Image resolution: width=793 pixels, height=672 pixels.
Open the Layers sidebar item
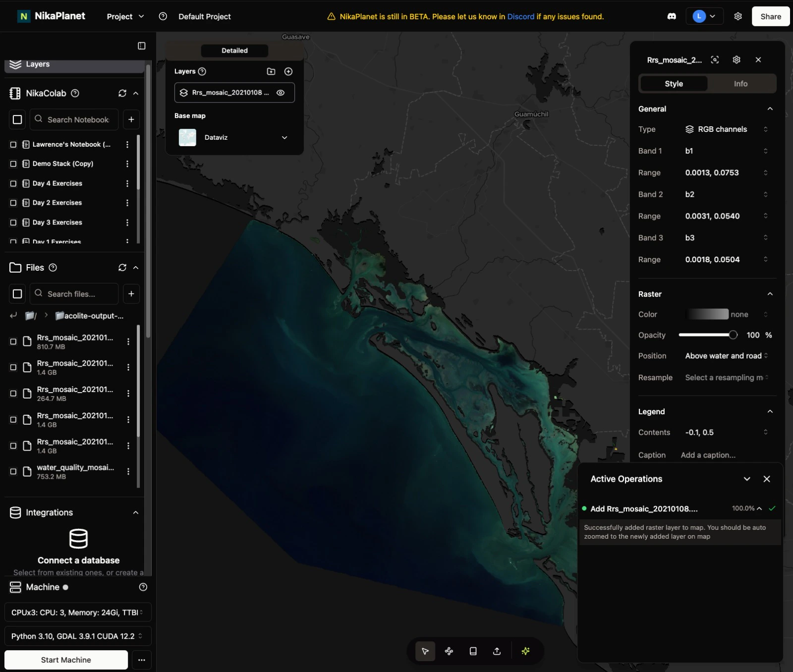(74, 64)
